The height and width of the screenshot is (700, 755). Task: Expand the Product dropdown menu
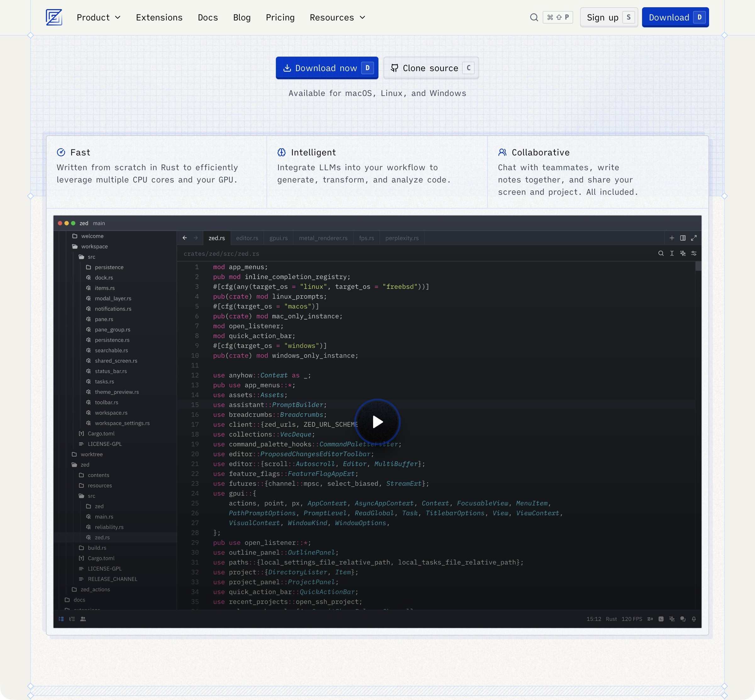98,17
